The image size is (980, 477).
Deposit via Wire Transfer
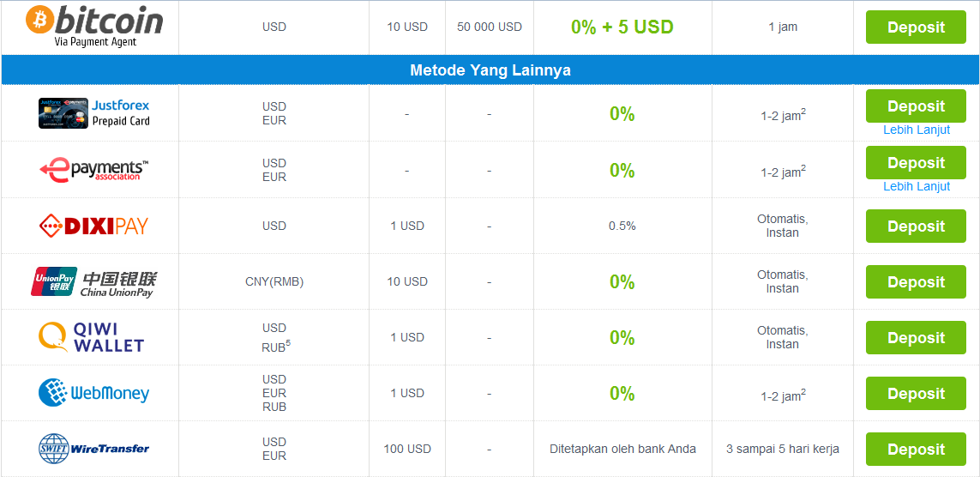pyautogui.click(x=916, y=449)
